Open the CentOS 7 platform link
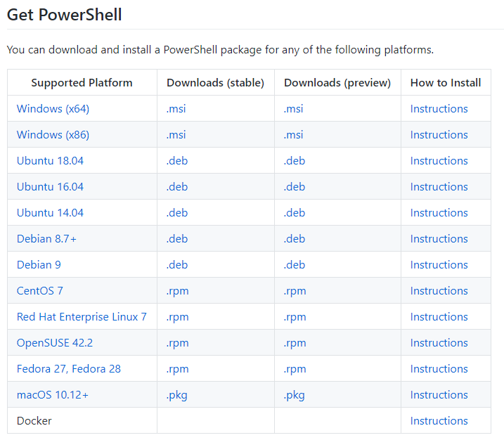Image resolution: width=504 pixels, height=440 pixels. (40, 291)
